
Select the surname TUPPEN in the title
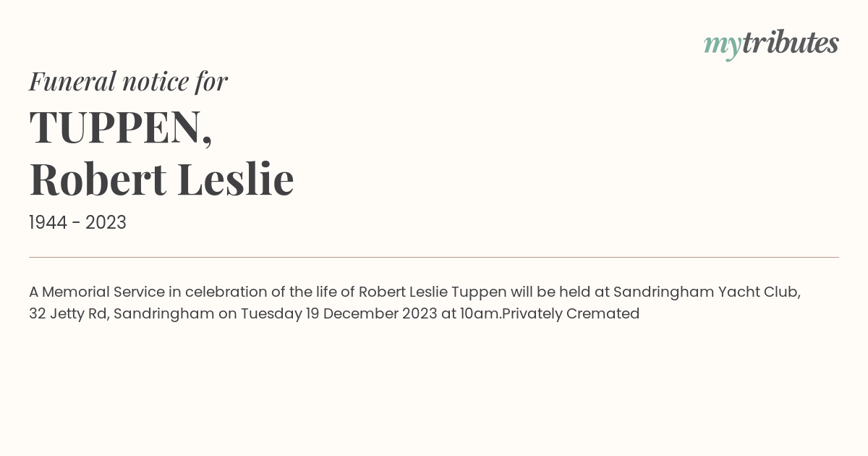click(116, 127)
